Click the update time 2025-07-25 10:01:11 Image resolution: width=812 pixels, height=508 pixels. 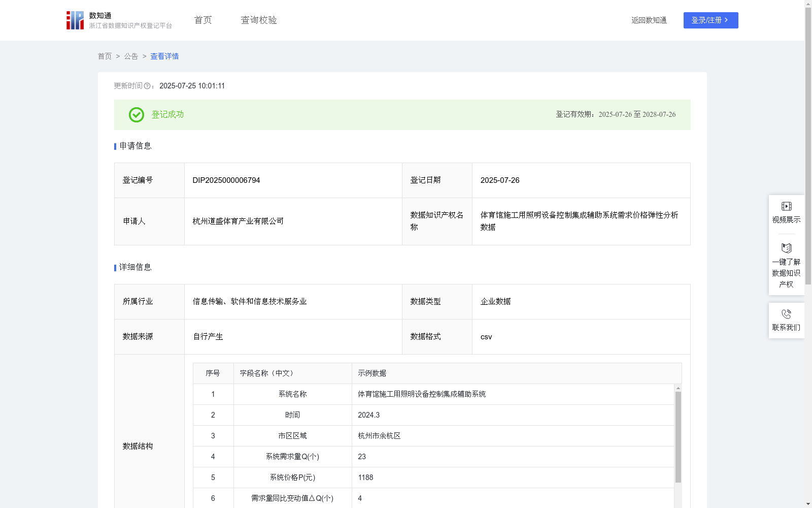coord(192,86)
